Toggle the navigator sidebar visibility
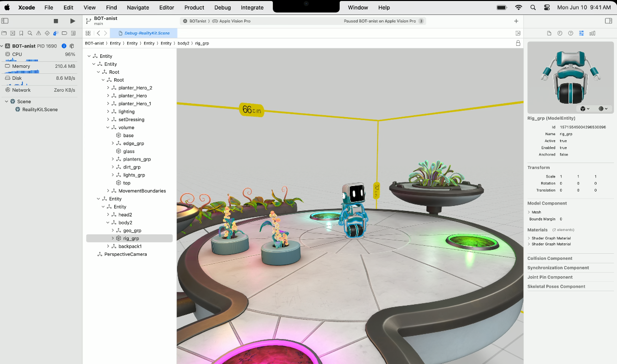 (x=5, y=21)
